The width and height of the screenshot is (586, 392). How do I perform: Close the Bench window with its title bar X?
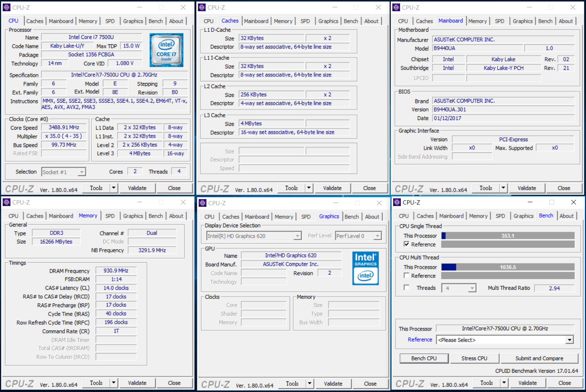[x=574, y=202]
